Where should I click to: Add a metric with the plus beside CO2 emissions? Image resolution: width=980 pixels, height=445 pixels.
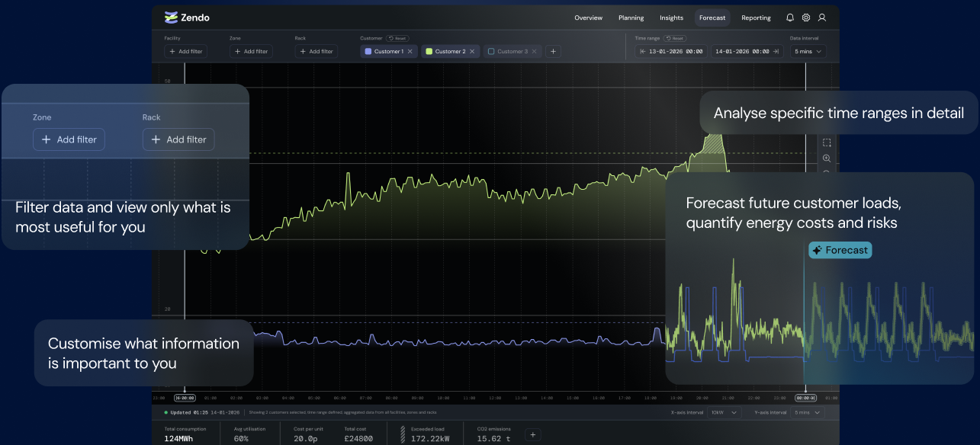[533, 435]
